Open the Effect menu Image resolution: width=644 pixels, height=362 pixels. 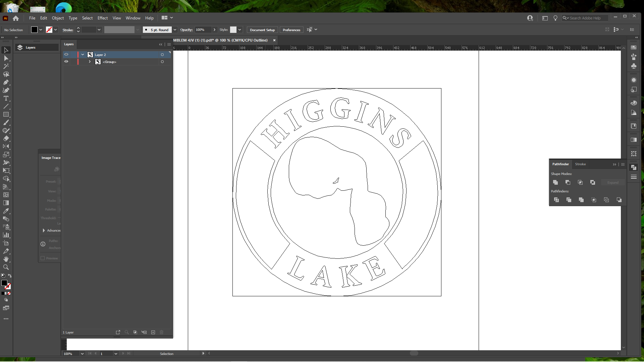coord(103,18)
